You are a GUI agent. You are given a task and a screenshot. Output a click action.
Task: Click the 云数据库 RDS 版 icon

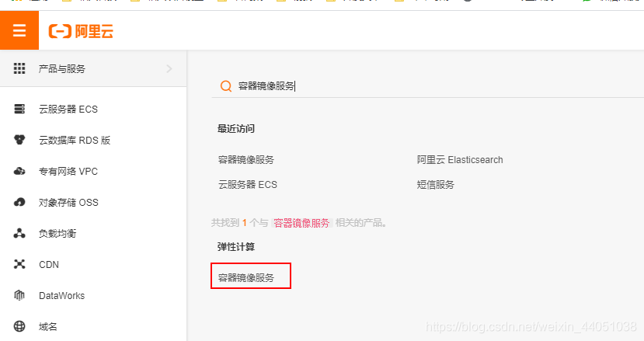coord(19,140)
